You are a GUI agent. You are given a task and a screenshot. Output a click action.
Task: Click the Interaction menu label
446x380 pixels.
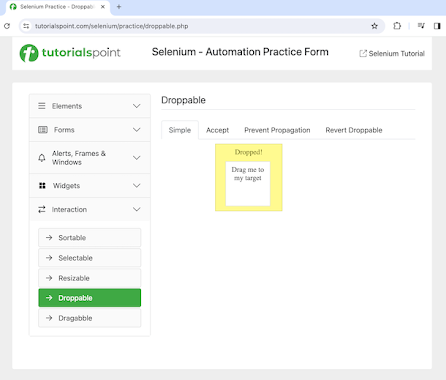[x=69, y=209]
